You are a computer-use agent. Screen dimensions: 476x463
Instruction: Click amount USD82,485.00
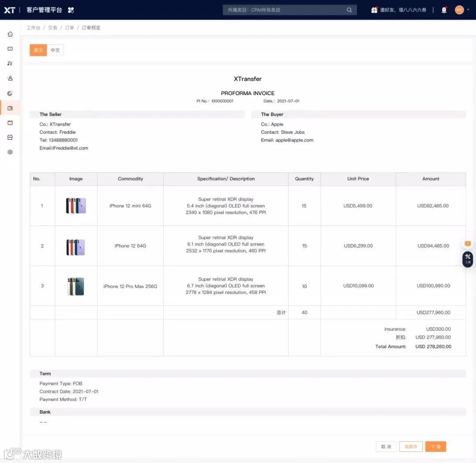[433, 206]
